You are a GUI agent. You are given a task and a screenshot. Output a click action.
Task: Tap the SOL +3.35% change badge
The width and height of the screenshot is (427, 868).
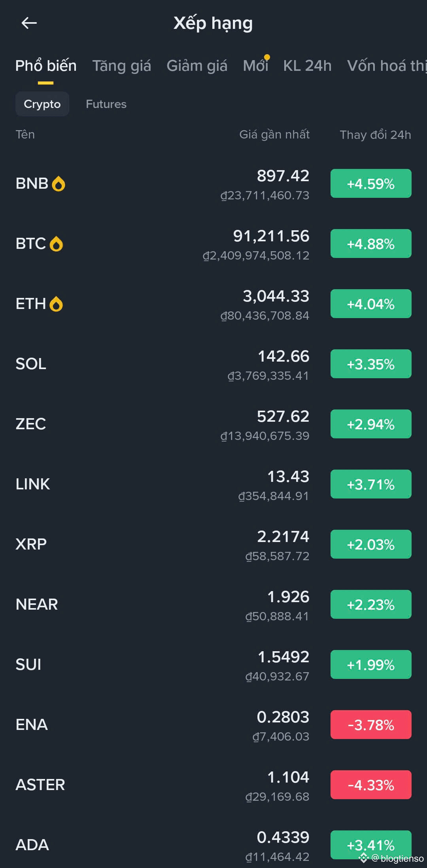point(371,364)
